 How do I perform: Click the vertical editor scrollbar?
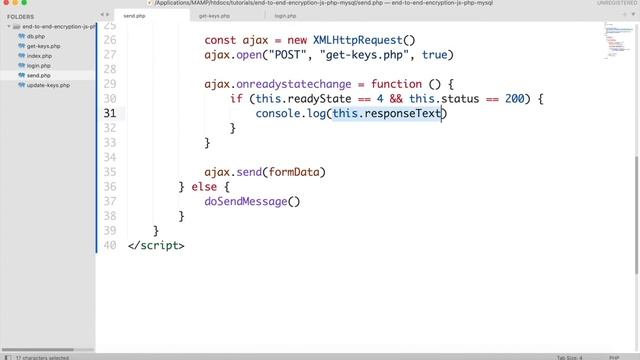(637, 215)
